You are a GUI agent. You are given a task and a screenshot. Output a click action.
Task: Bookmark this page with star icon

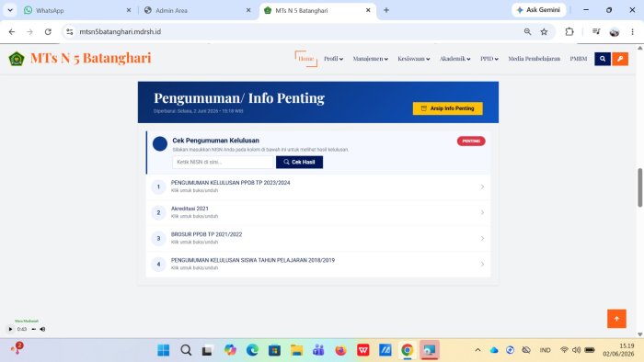[544, 31]
